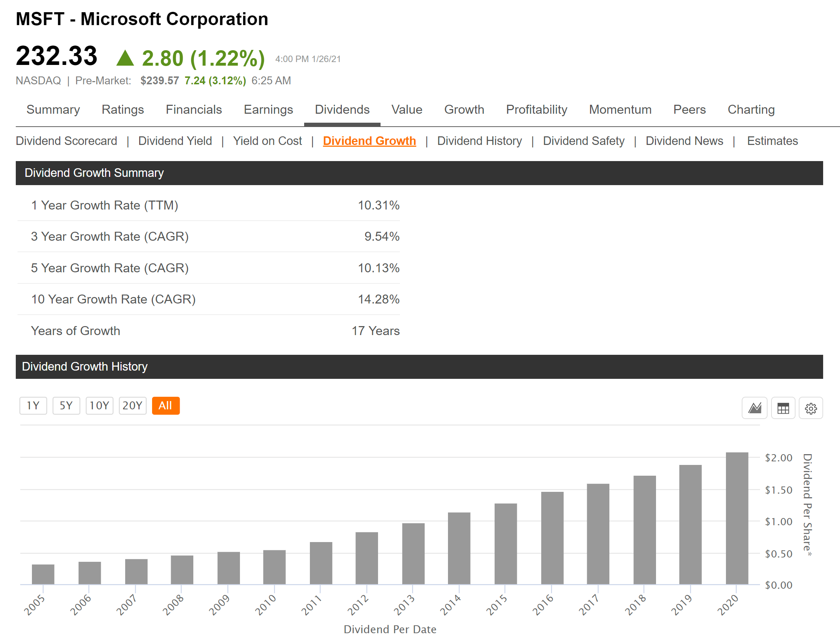Image resolution: width=840 pixels, height=640 pixels.
Task: Click the 2005 dividend bar
Action: 43,574
